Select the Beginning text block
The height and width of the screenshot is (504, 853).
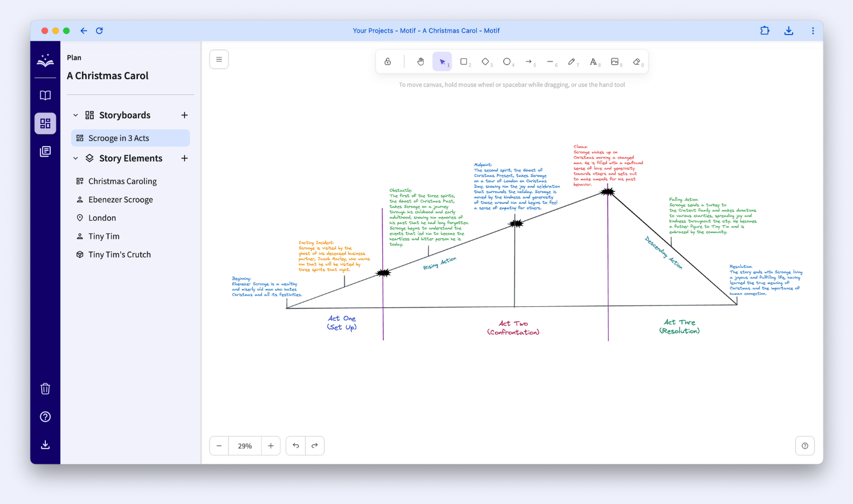click(x=267, y=287)
